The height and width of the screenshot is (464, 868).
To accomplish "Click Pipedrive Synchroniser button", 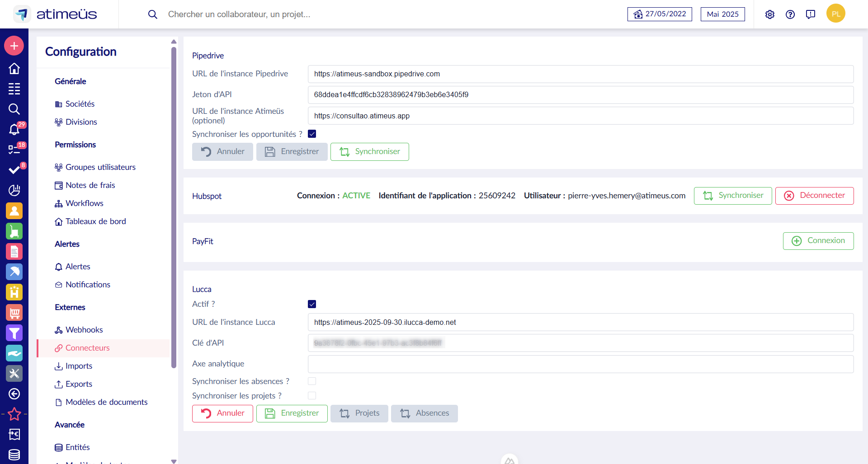I will coord(370,152).
